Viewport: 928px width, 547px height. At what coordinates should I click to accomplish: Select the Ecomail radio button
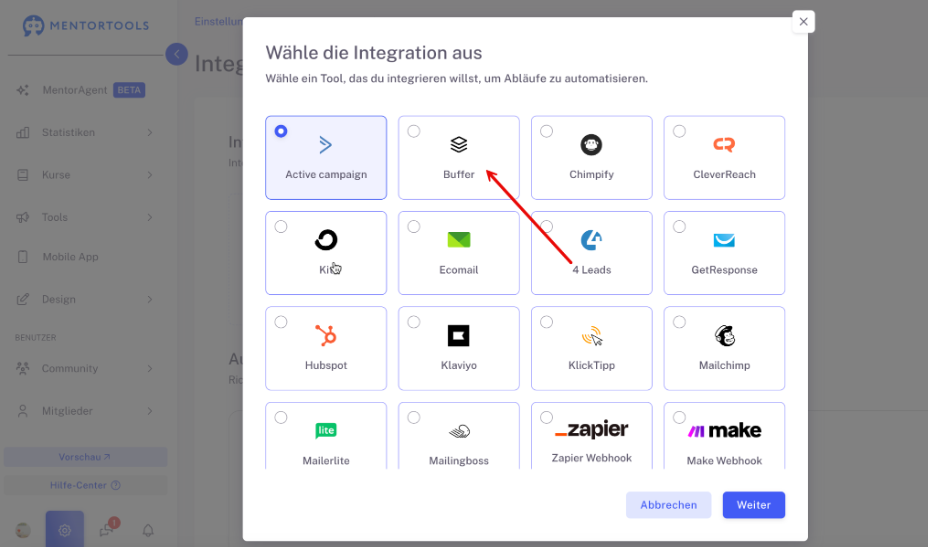[x=414, y=227]
